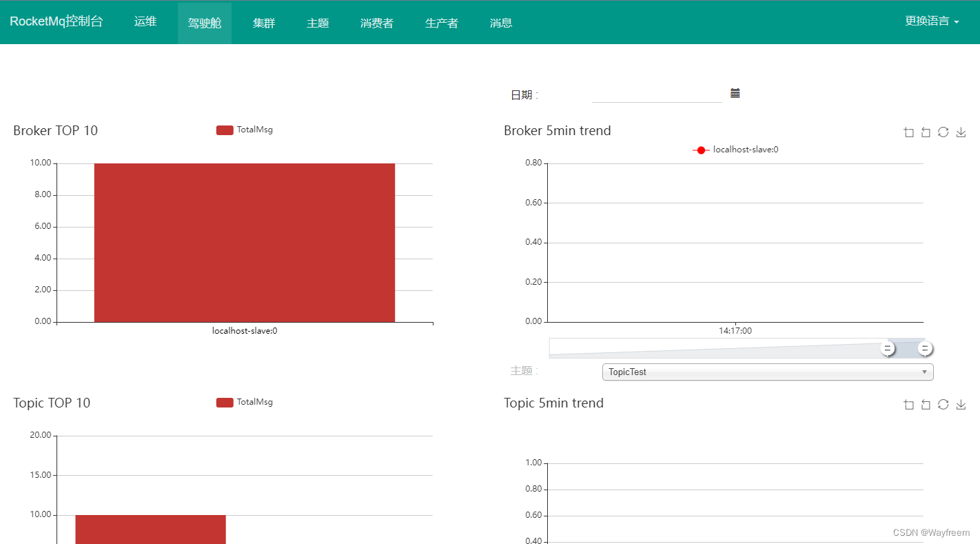
Task: Click the Topic 5min trend title
Action: [554, 403]
